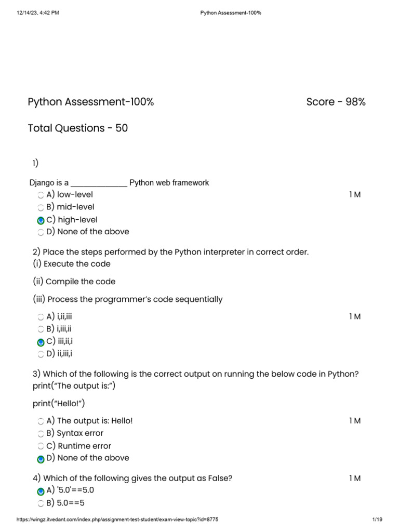Select option D) ii,iii,i radio button
The width and height of the screenshot is (399, 532).
coord(41,354)
